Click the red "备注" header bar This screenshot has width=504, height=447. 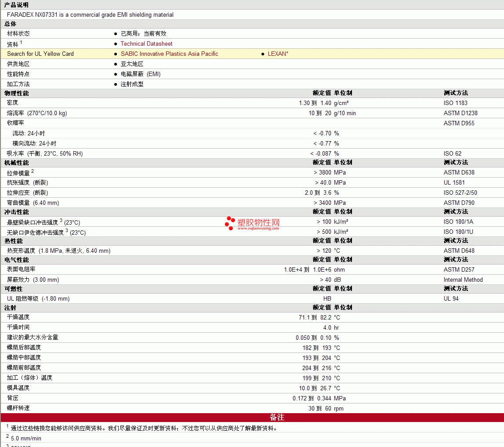[252, 418]
